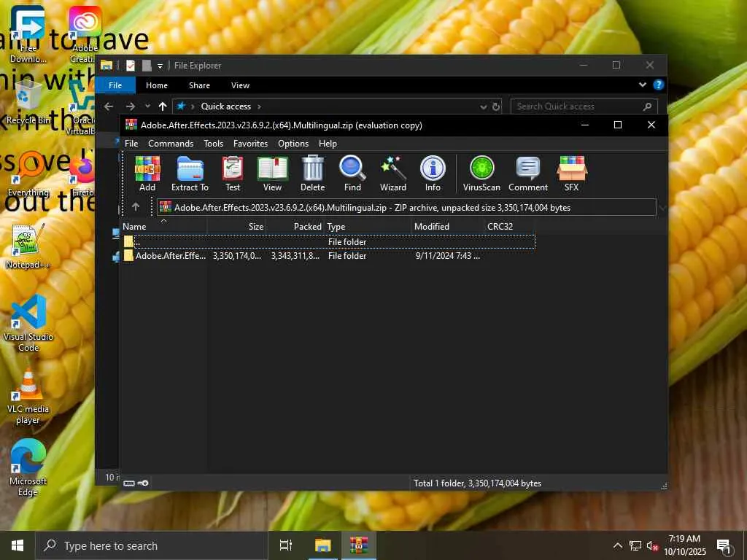Sort by Packed column header
The height and width of the screenshot is (560, 747).
295,227
